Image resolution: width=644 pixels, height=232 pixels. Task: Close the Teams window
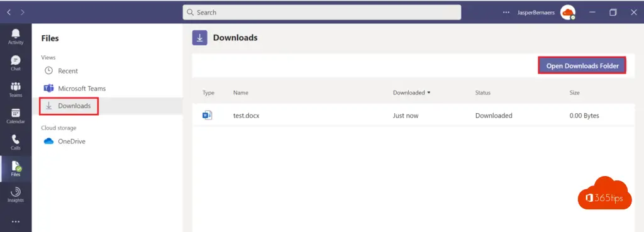[633, 13]
